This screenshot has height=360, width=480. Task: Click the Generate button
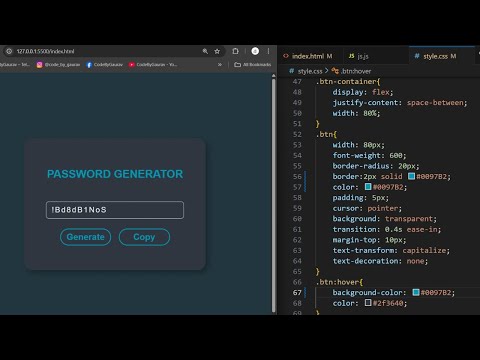86,237
